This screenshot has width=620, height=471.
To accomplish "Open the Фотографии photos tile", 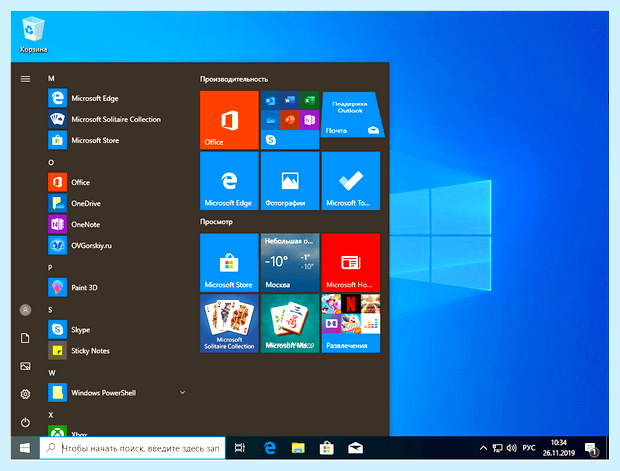I will click(290, 181).
